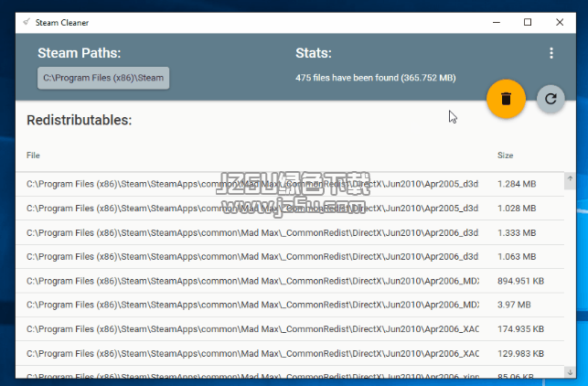This screenshot has height=386, width=588.
Task: Select the file row sized 1.284 MB
Action: tap(290, 184)
